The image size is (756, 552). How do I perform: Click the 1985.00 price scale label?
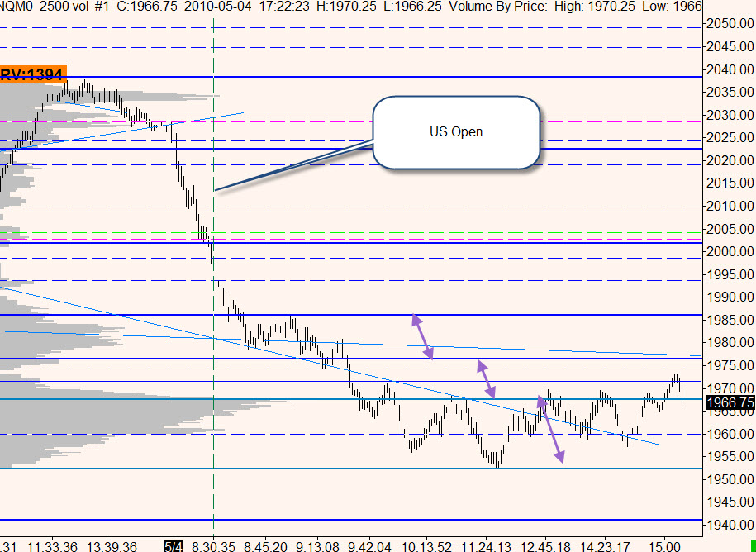click(729, 320)
